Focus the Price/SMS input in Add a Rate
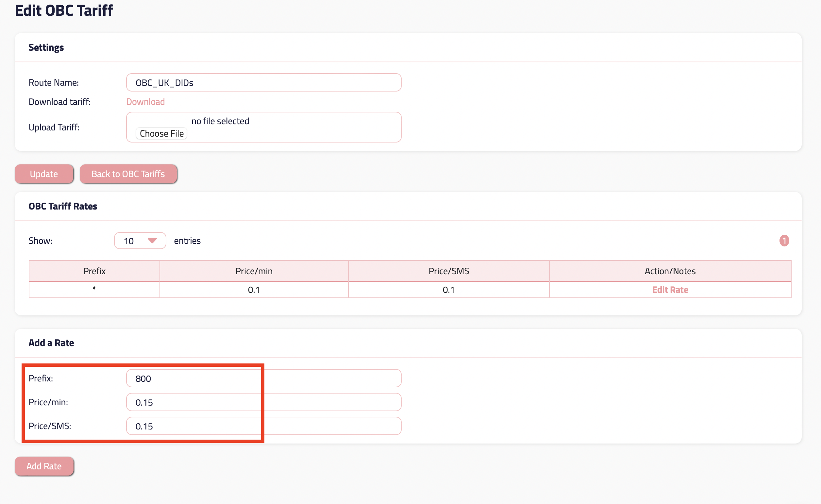 263,426
